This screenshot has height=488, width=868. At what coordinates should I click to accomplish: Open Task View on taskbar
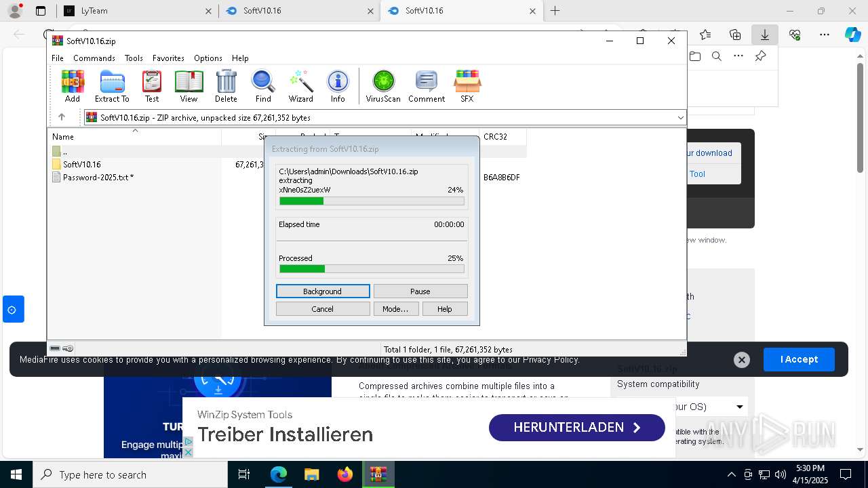point(244,474)
